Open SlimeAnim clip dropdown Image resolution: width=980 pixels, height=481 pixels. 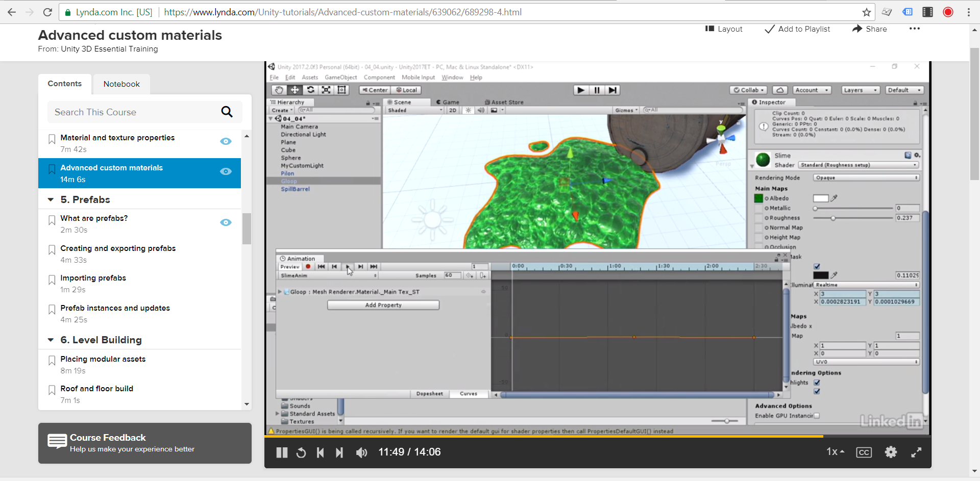click(x=328, y=275)
